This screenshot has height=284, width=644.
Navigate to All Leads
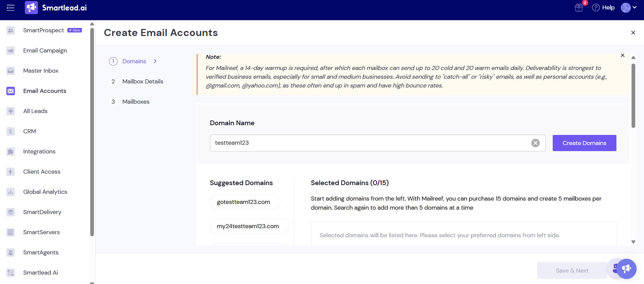point(35,111)
